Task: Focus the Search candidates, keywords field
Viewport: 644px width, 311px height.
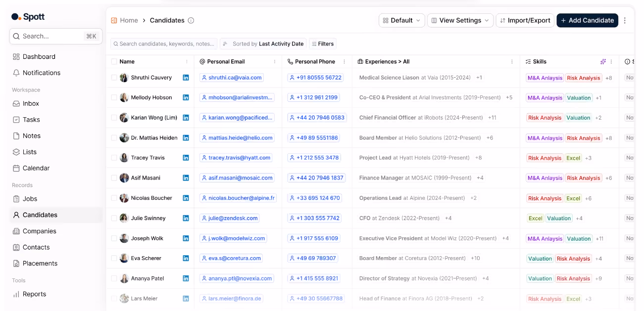Action: coord(164,44)
